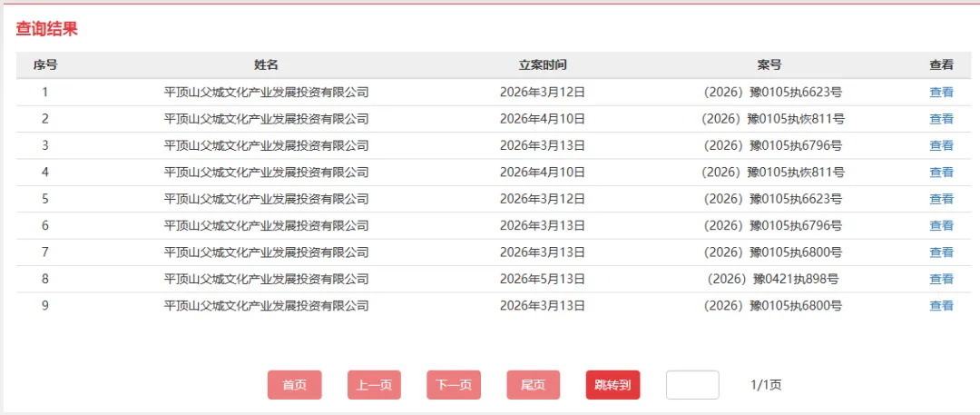Click company name in row 4
The height and width of the screenshot is (415, 980).
pos(266,173)
